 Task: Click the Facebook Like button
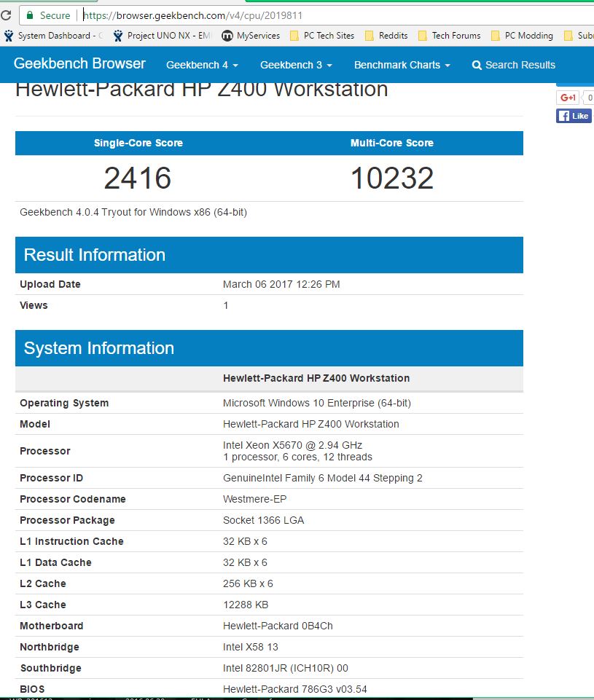pyautogui.click(x=574, y=116)
